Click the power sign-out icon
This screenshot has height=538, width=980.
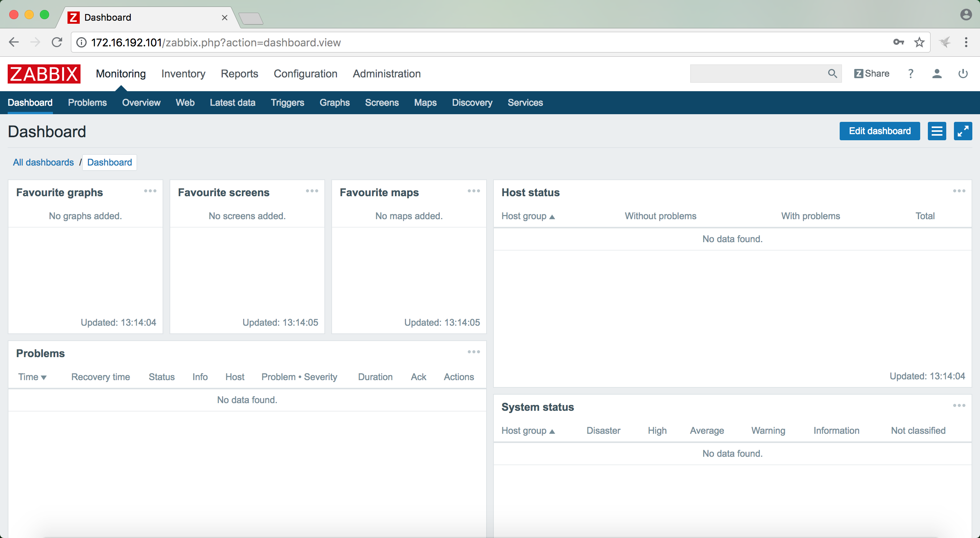coord(963,74)
